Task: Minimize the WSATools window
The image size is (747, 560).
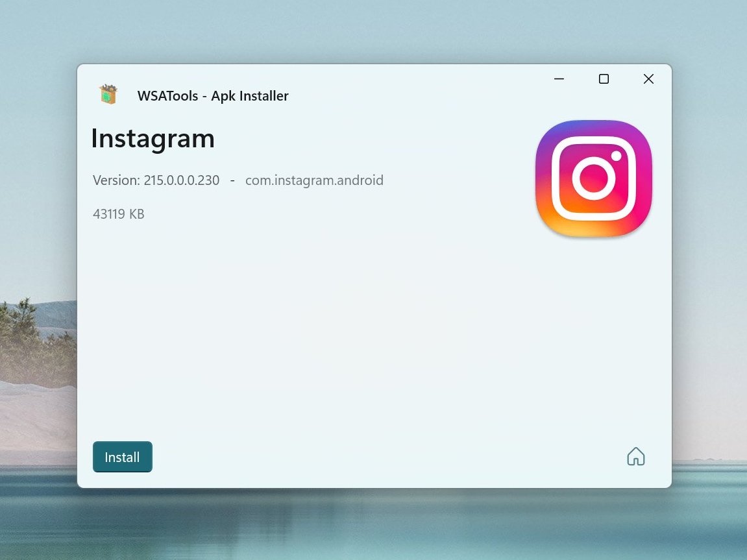Action: click(559, 79)
